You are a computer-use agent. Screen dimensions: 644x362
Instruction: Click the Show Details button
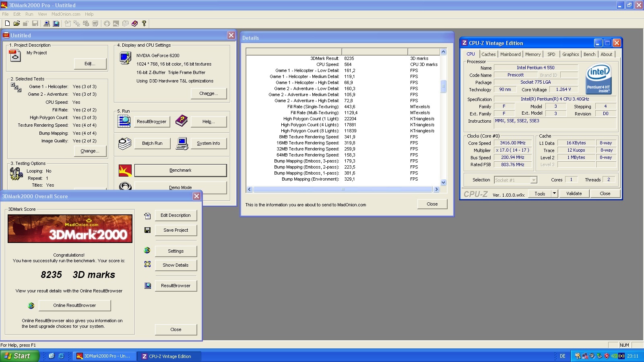pos(175,265)
